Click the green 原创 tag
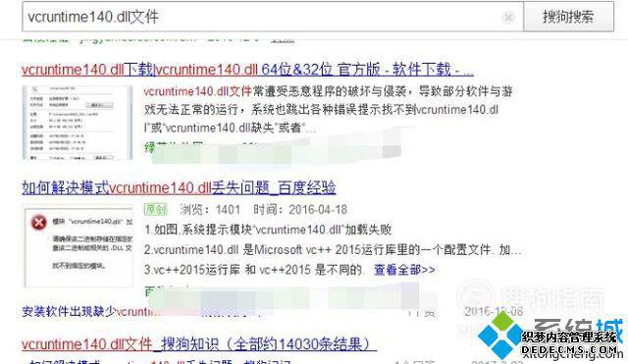 click(x=156, y=209)
